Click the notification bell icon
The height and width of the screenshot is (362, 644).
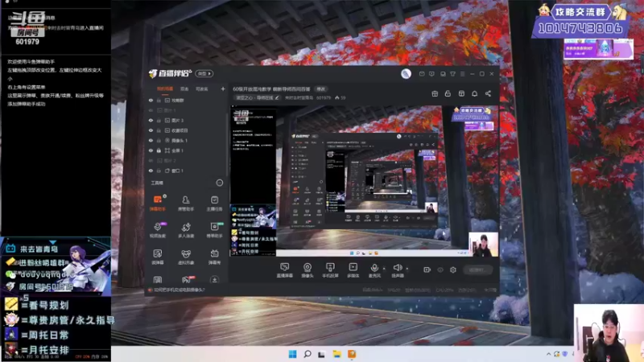(x=474, y=93)
